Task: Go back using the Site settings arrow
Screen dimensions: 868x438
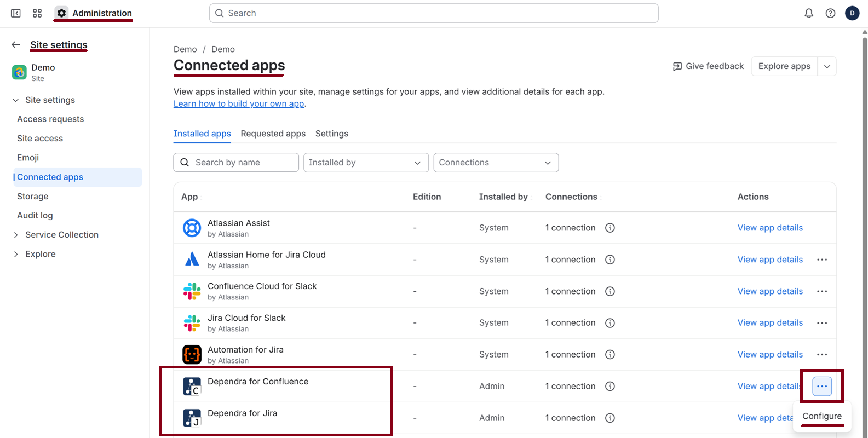Action: pos(16,45)
